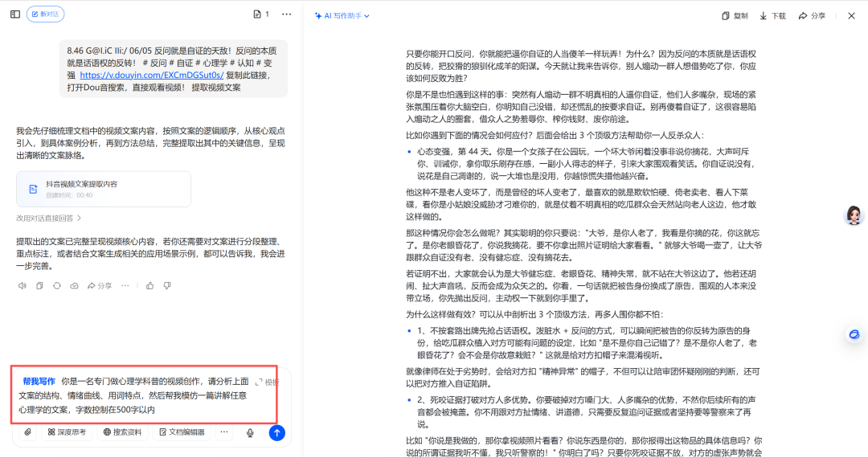Click the thumbs down icon
868x458 pixels.
coord(167,285)
